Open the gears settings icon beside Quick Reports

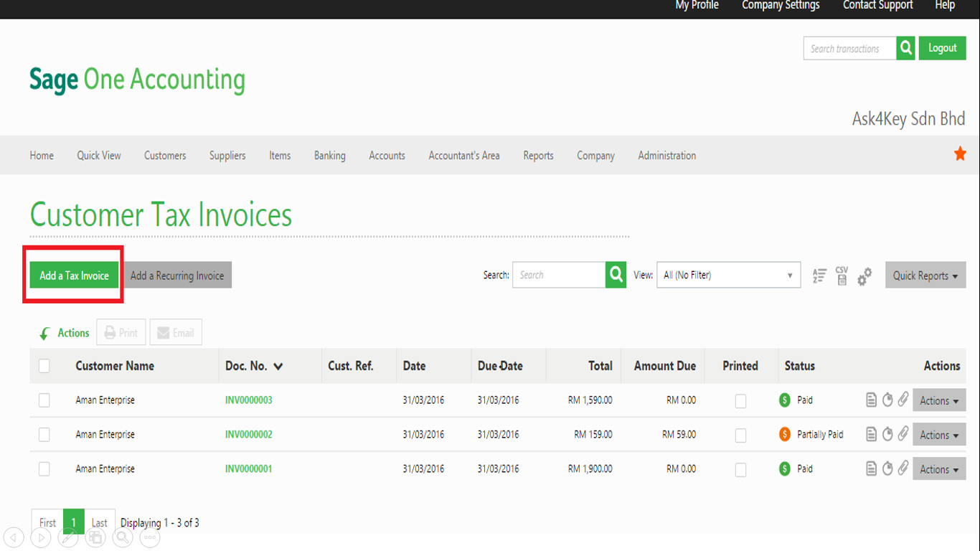click(864, 275)
